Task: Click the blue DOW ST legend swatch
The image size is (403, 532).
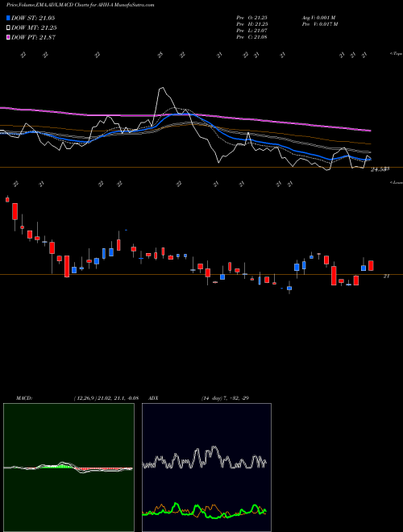Action: [x=8, y=18]
